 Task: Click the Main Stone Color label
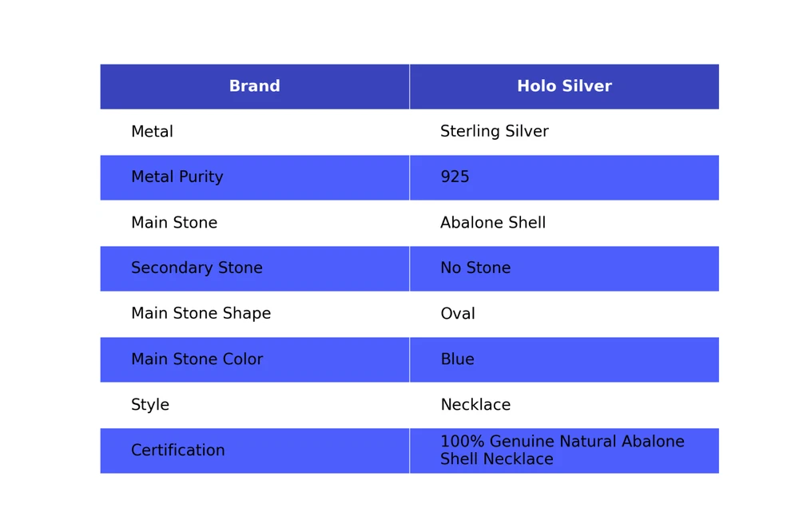pos(197,359)
